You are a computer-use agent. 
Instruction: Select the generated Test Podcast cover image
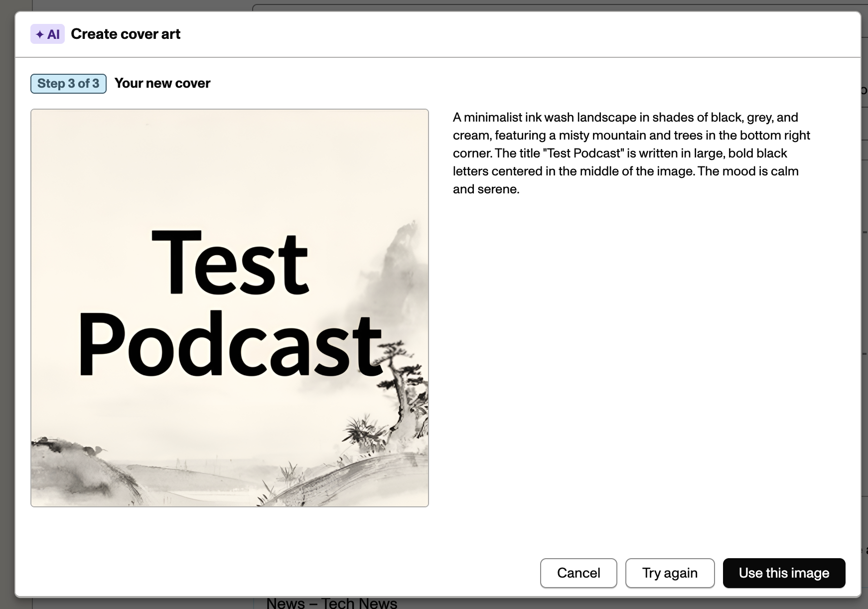pyautogui.click(x=230, y=308)
